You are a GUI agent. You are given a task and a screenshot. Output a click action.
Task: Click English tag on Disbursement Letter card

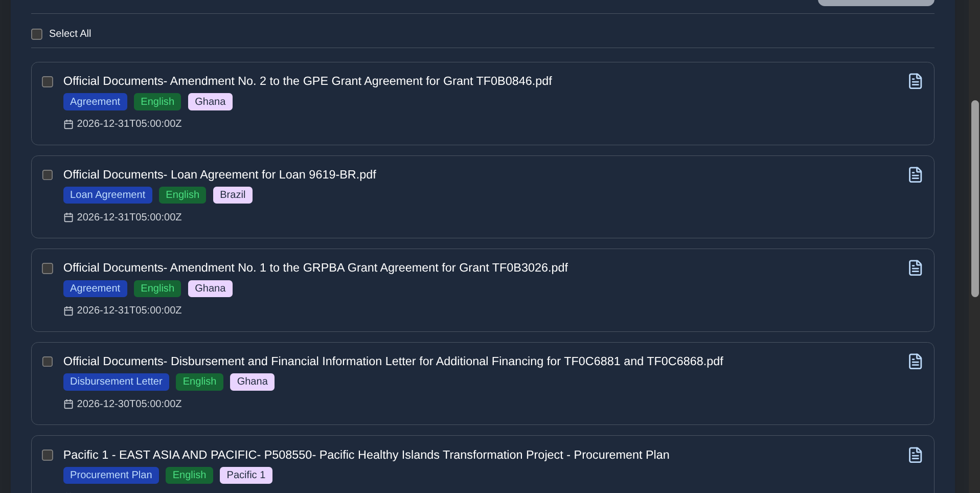tap(199, 382)
